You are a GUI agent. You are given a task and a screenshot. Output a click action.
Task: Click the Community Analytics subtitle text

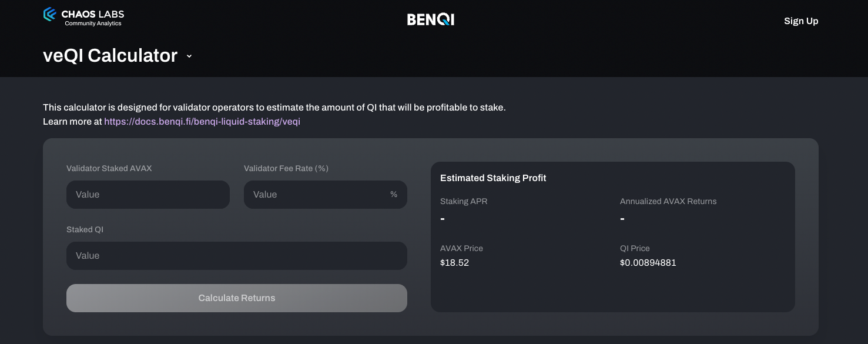point(93,24)
